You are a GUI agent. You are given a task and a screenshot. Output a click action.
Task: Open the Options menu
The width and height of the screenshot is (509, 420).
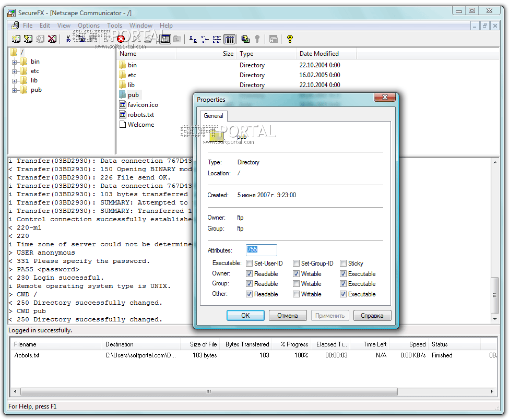point(89,25)
